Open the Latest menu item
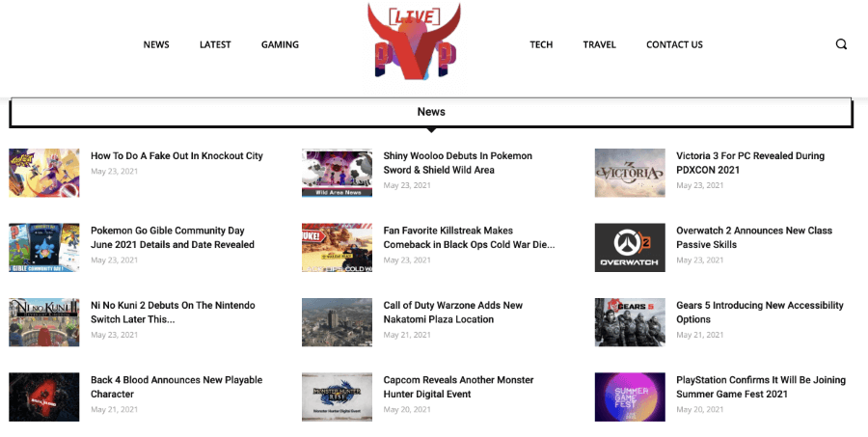 point(215,44)
